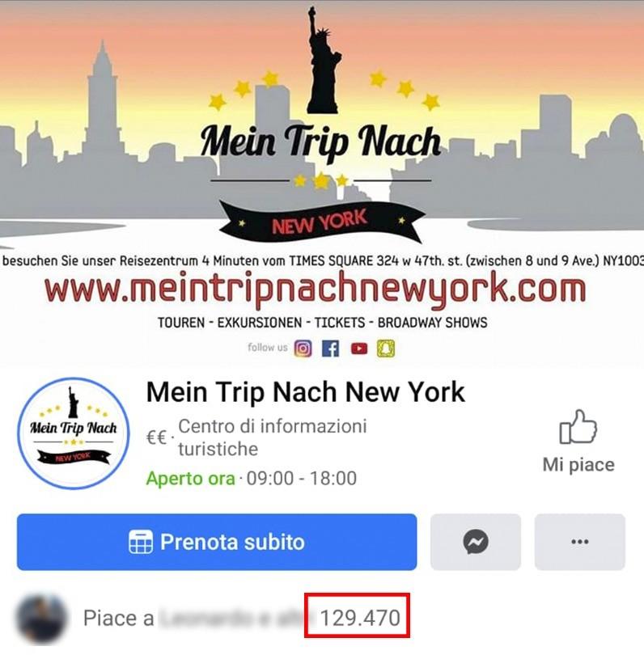This screenshot has width=644, height=655.
Task: Open the cover photo Statue of Liberty logo
Action: [x=324, y=60]
